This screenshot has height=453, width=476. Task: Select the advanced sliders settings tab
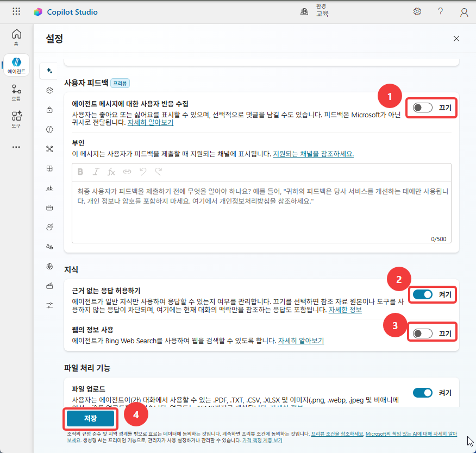click(49, 305)
